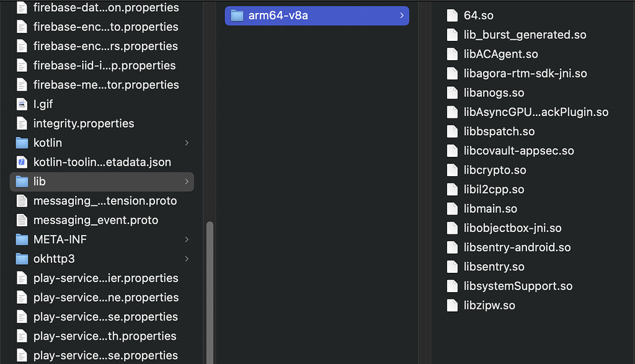The width and height of the screenshot is (635, 364).
Task: Select messaging_event.proto file
Action: (95, 220)
